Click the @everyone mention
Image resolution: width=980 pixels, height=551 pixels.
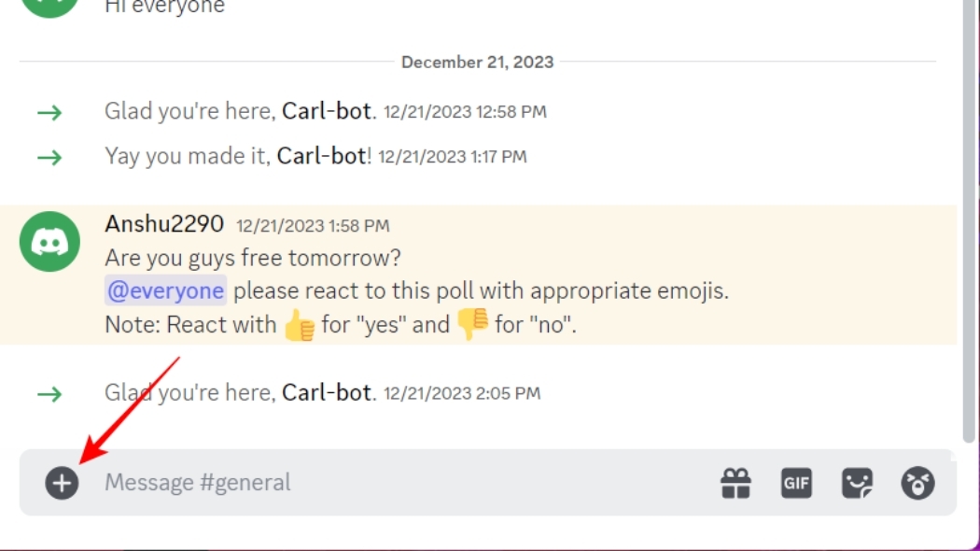(166, 291)
